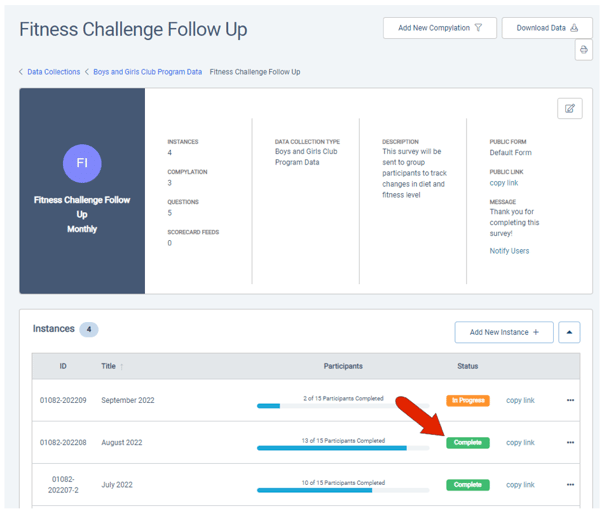Open the September 2022 row options menu
Image resolution: width=604 pixels, height=516 pixels.
[570, 401]
